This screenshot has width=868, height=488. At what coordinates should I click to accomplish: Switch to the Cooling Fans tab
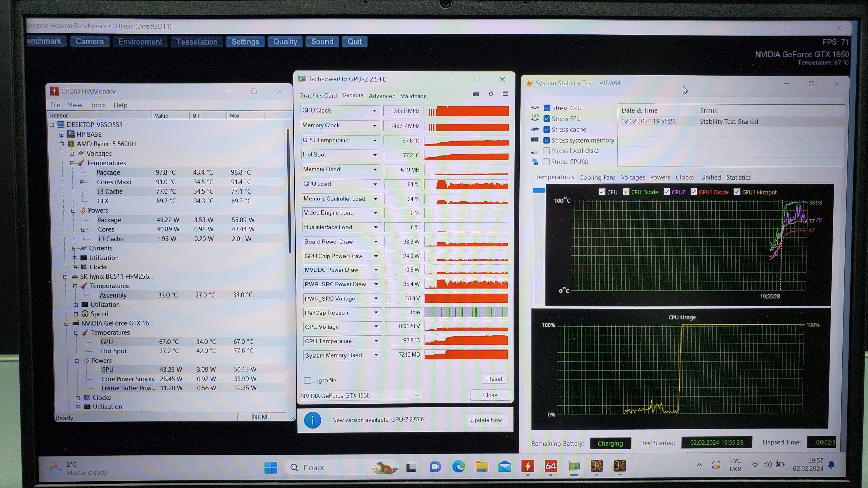point(597,177)
